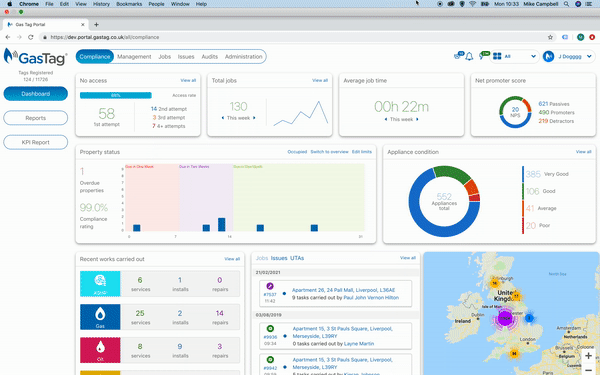Click the green status icon on job #9942
Image resolution: width=600 pixels, height=375 pixels.
click(x=270, y=360)
